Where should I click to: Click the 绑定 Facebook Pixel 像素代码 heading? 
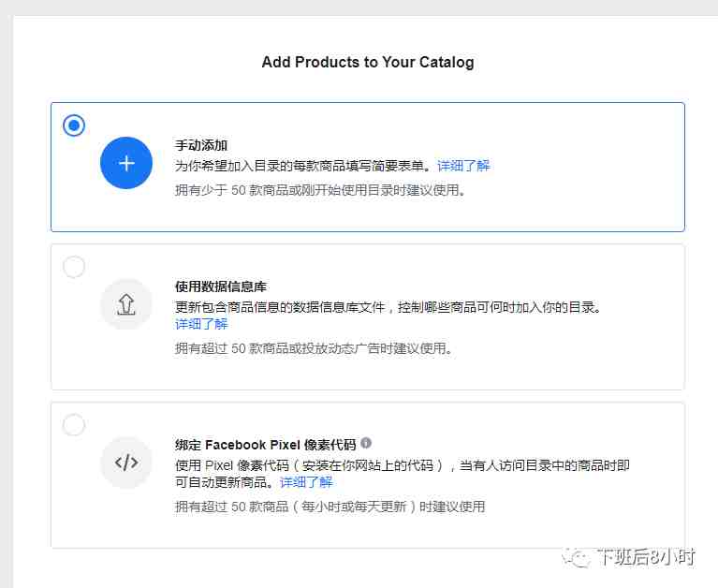coord(266,445)
